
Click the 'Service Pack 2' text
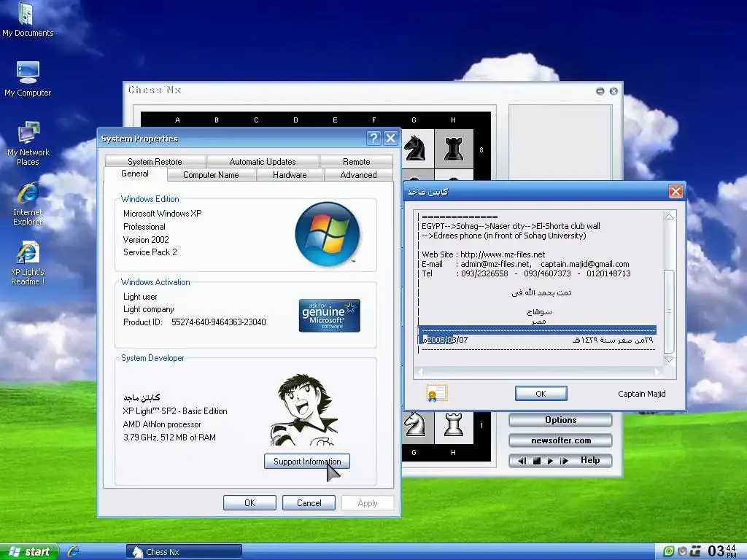click(x=150, y=252)
